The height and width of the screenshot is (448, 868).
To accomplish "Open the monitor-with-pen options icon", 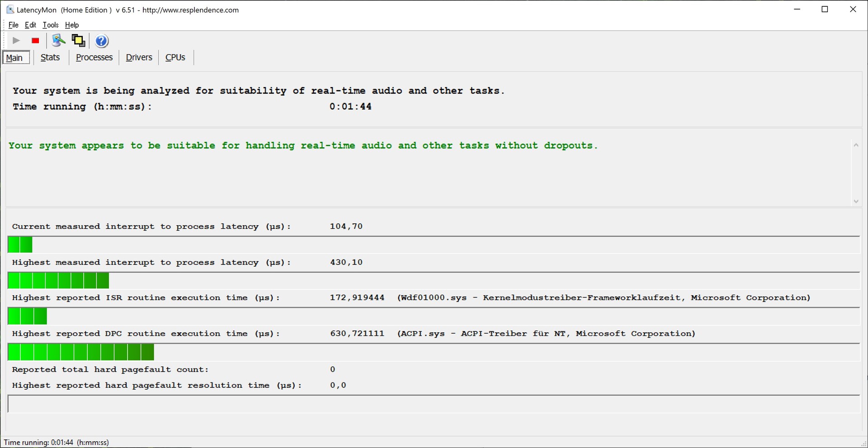I will (58, 41).
